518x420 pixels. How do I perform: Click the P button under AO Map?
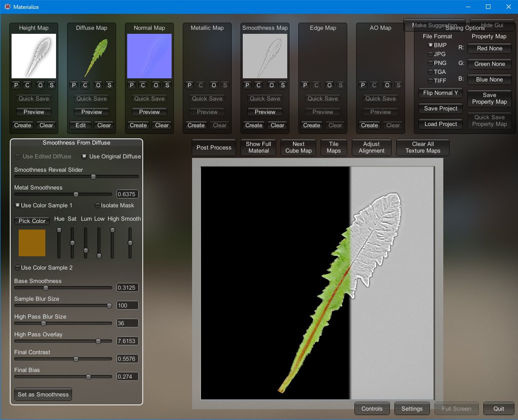363,85
